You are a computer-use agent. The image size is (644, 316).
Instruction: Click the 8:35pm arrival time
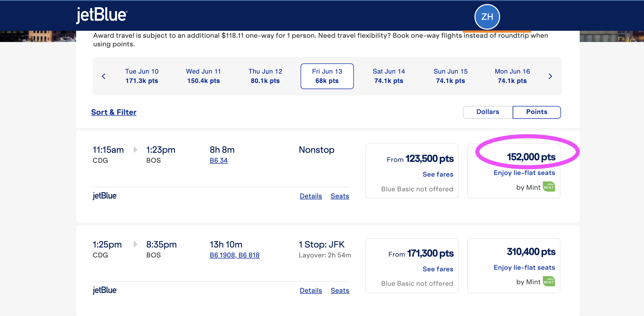click(x=162, y=245)
